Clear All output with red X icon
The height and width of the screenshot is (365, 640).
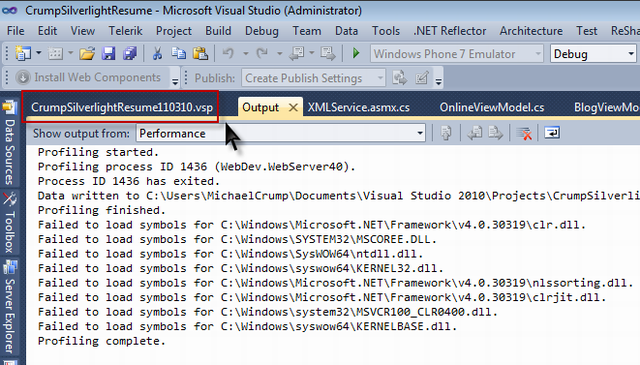[524, 133]
